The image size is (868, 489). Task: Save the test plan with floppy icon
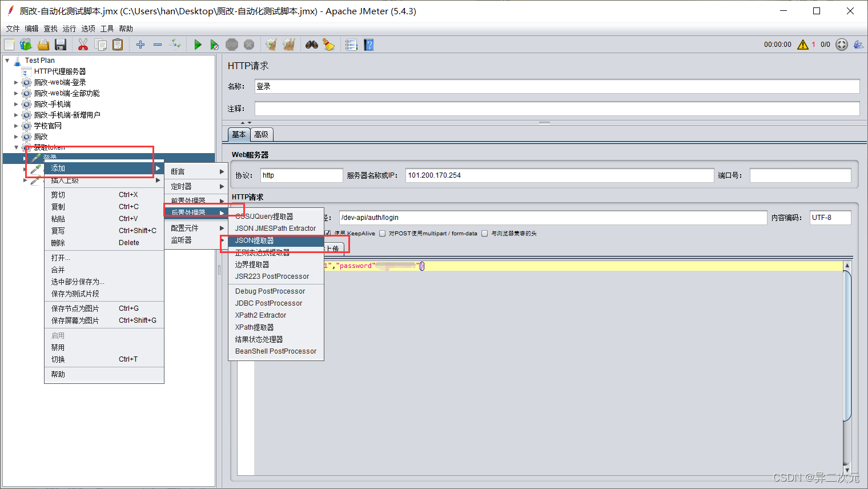click(61, 45)
